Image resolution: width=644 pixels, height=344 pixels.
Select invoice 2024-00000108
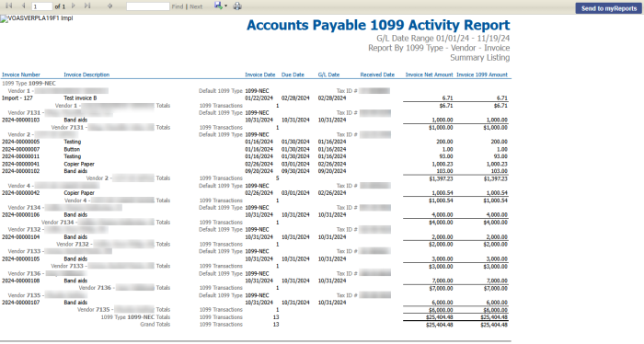click(x=21, y=281)
